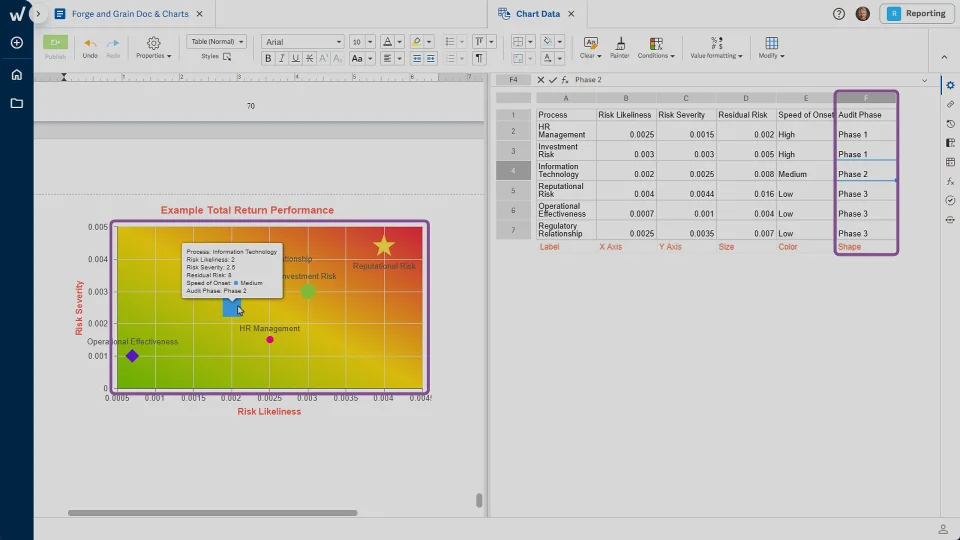960x540 pixels.
Task: Click the Workiva logo
Action: point(17,13)
